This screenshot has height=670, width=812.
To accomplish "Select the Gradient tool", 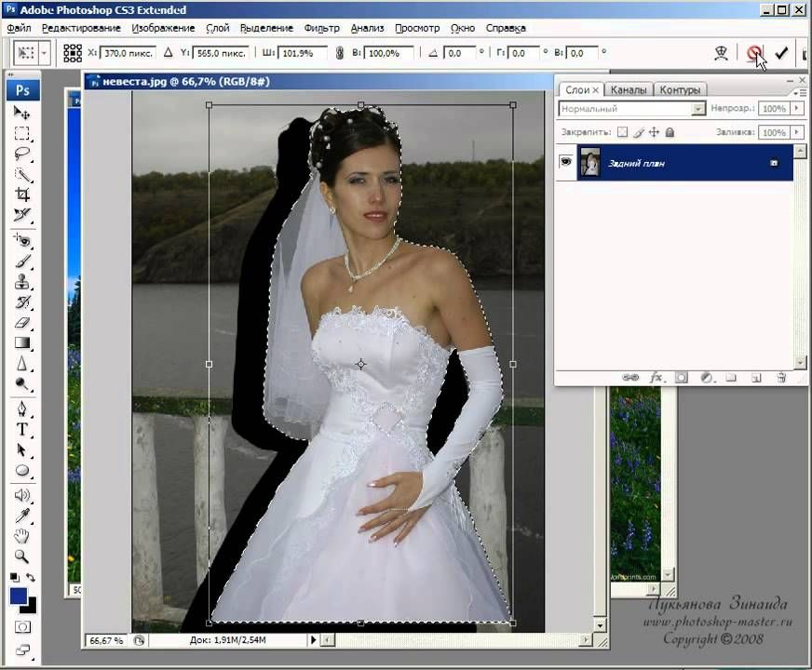I will click(x=21, y=342).
